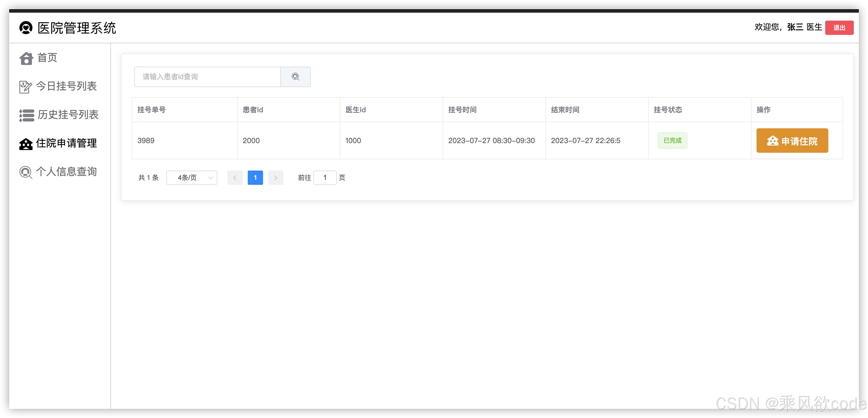Click the previous page chevron arrow

point(235,178)
